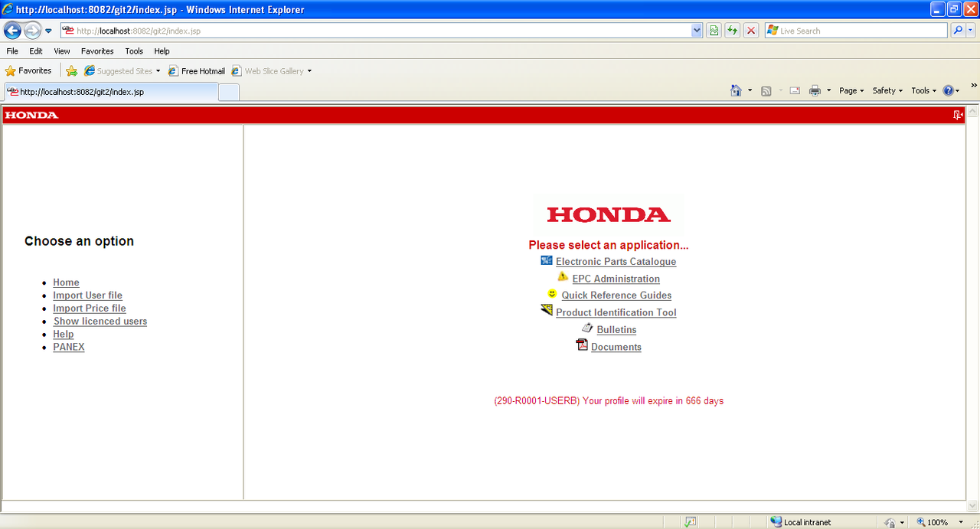Image resolution: width=980 pixels, height=529 pixels.
Task: Click the Live Search magnifier button
Action: point(958,31)
